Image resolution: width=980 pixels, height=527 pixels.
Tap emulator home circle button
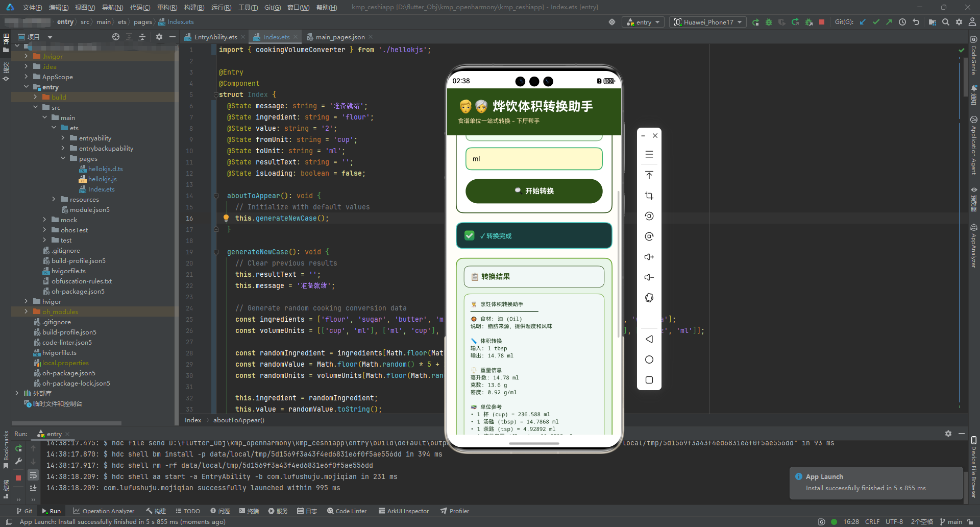(649, 360)
